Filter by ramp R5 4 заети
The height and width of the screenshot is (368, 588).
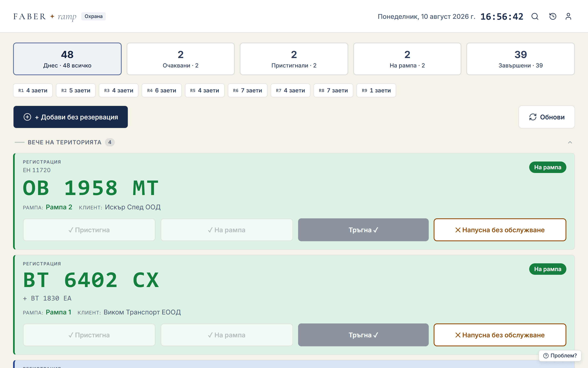(x=205, y=91)
